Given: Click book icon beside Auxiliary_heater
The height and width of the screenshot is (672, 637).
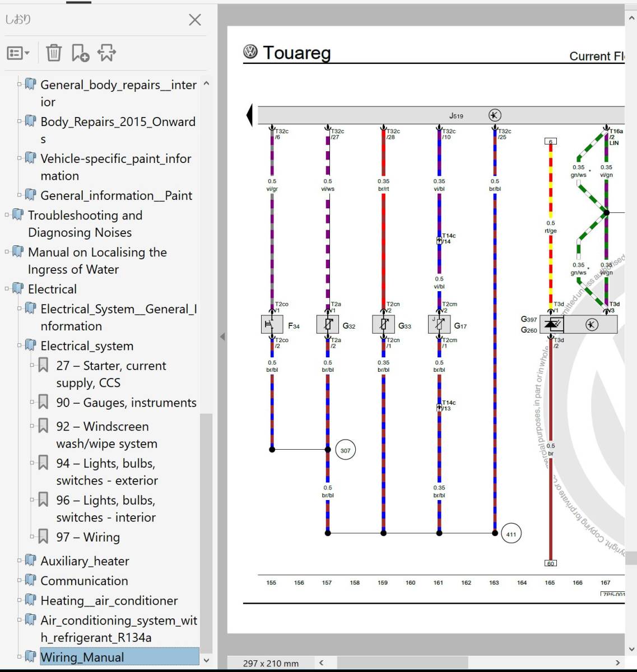Looking at the screenshot, I should tap(31, 561).
